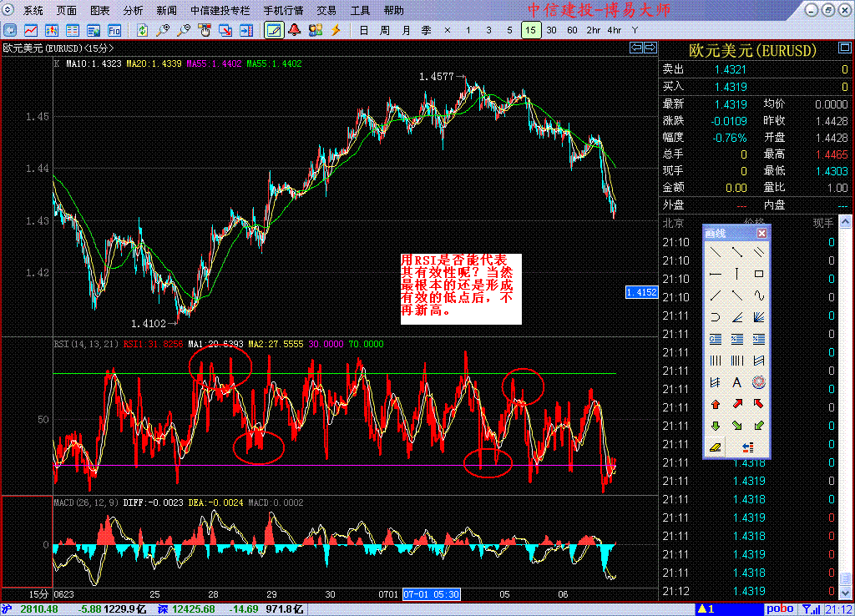Click the green refresh toolbar icon

click(142, 31)
